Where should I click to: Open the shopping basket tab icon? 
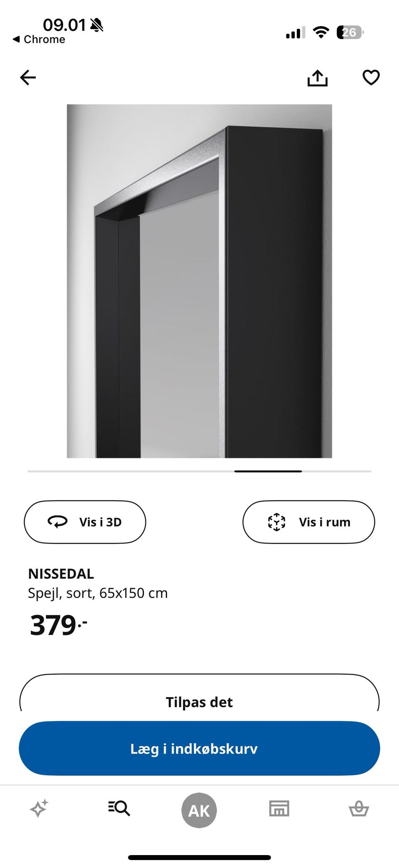coord(359,809)
